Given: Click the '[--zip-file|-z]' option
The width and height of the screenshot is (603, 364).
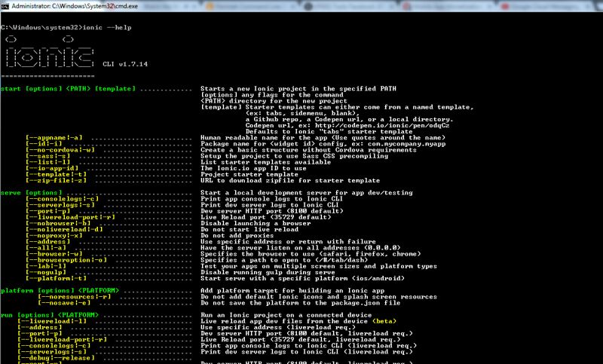Looking at the screenshot, I should pos(56,181).
